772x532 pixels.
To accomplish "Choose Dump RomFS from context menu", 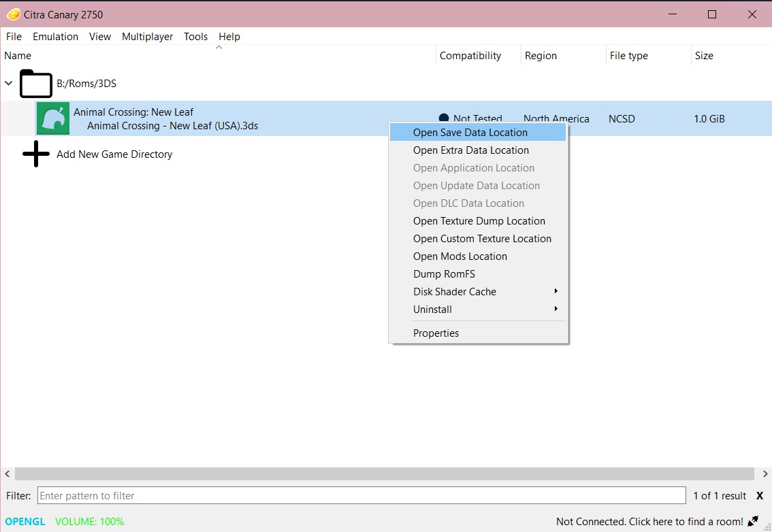I will coord(444,274).
